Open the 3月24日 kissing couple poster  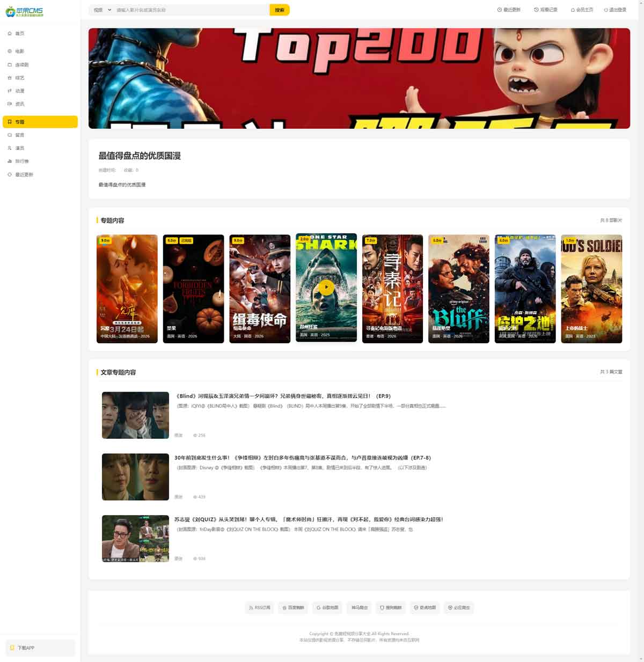(127, 289)
